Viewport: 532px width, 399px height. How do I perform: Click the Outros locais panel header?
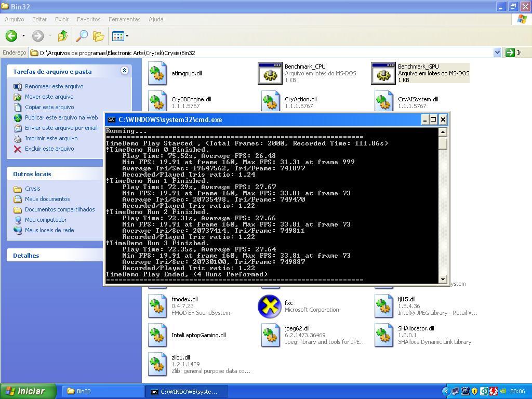[x=55, y=174]
